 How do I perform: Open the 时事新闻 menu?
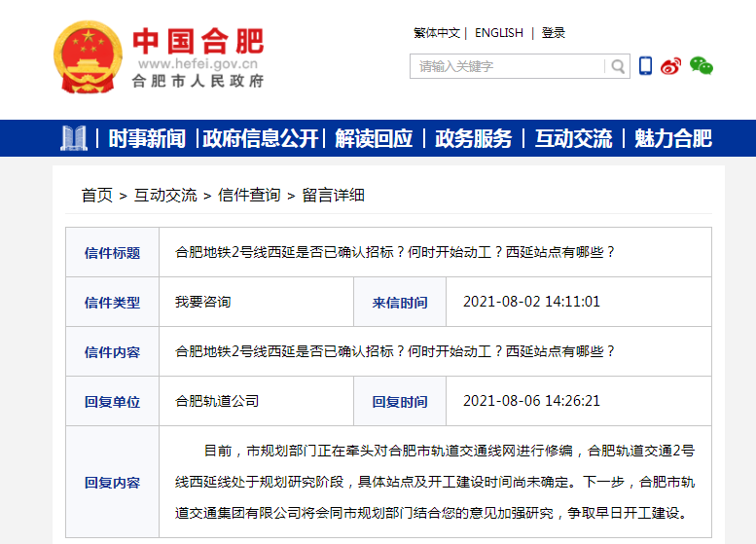147,138
